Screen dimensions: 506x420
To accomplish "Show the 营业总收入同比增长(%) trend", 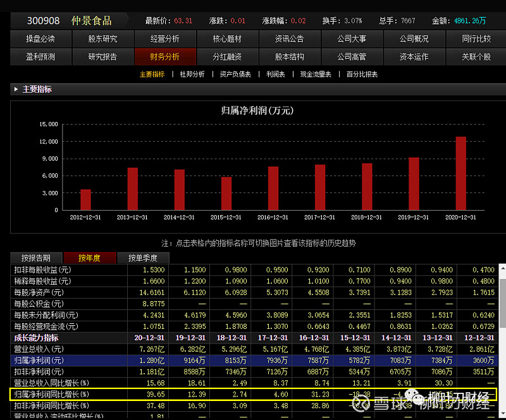I will [52, 383].
